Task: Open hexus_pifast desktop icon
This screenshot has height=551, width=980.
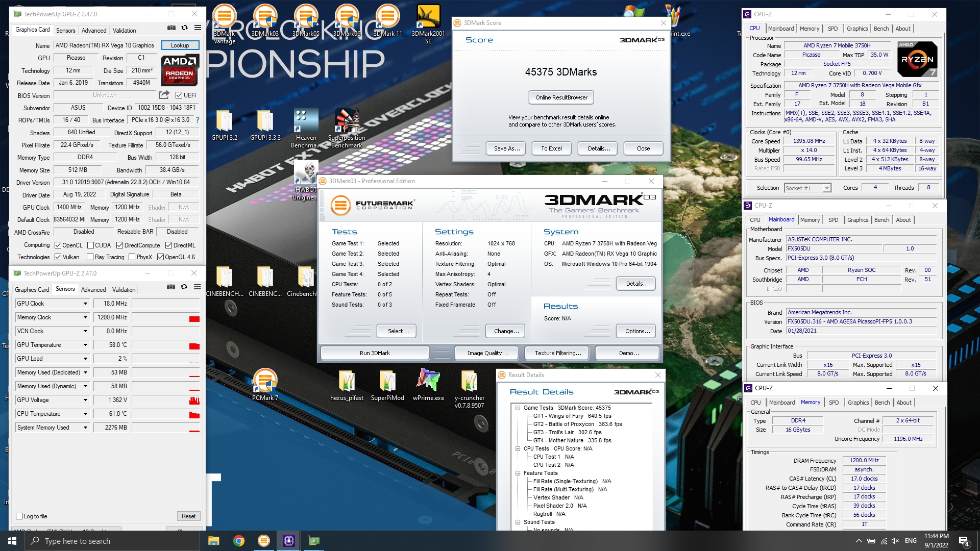Action: click(347, 385)
